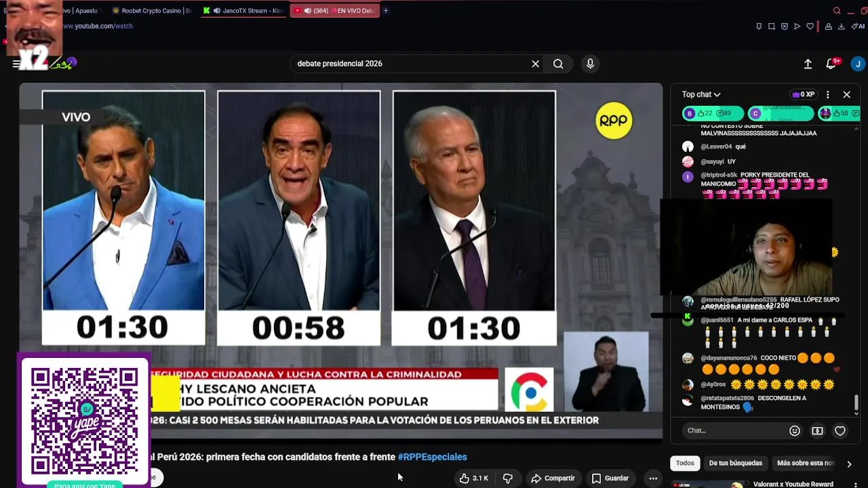Click the browser pin icon in toolbar
Image resolution: width=868 pixels, height=488 pixels.
759,26
